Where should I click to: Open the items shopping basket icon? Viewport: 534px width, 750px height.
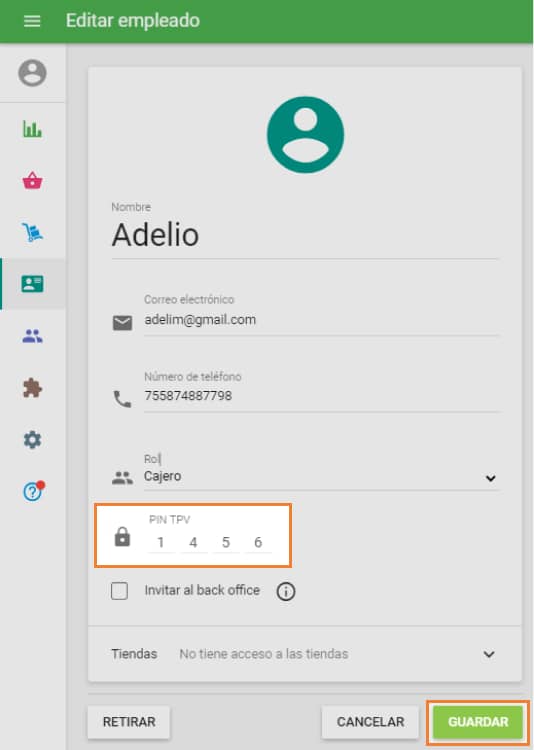tap(33, 180)
